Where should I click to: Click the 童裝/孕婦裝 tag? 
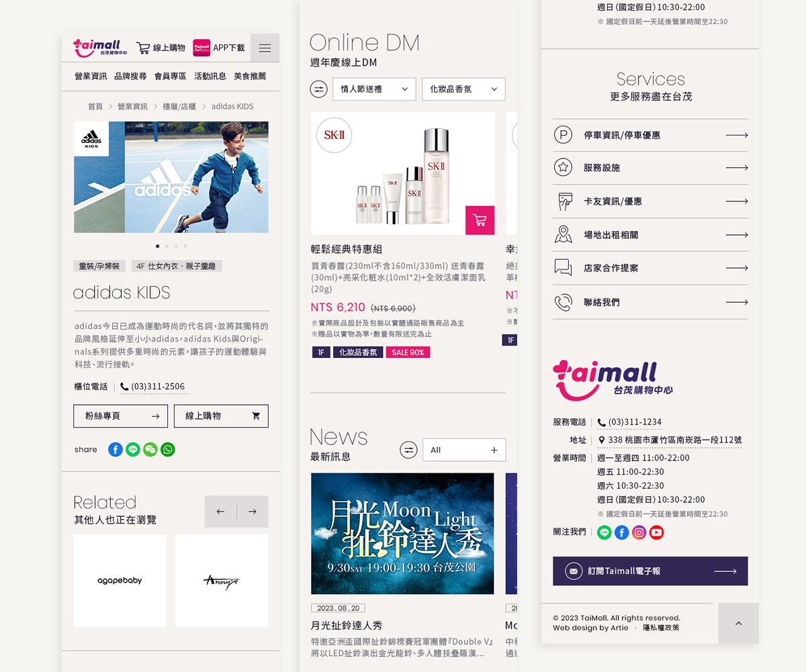pos(99,266)
